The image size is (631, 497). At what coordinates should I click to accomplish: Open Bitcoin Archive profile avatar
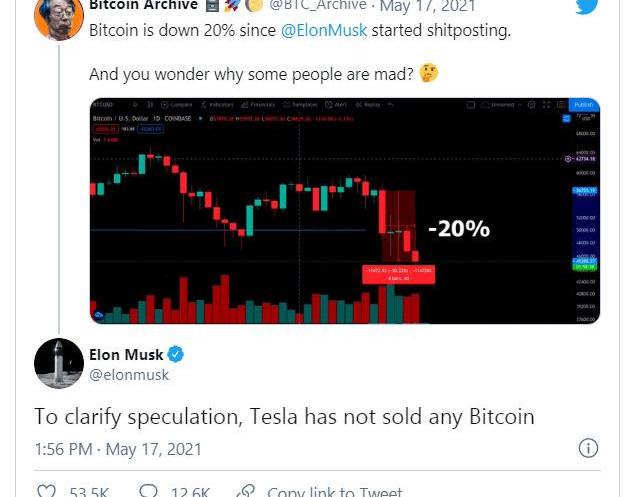tap(59, 16)
